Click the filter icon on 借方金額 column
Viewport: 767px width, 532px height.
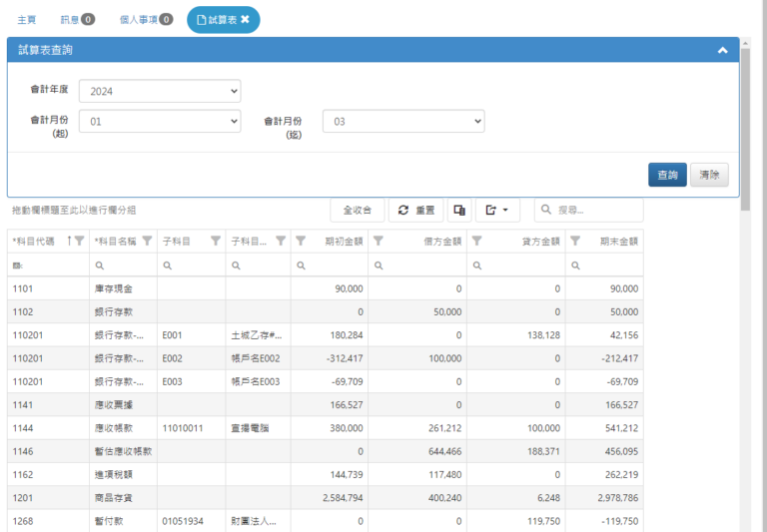379,241
